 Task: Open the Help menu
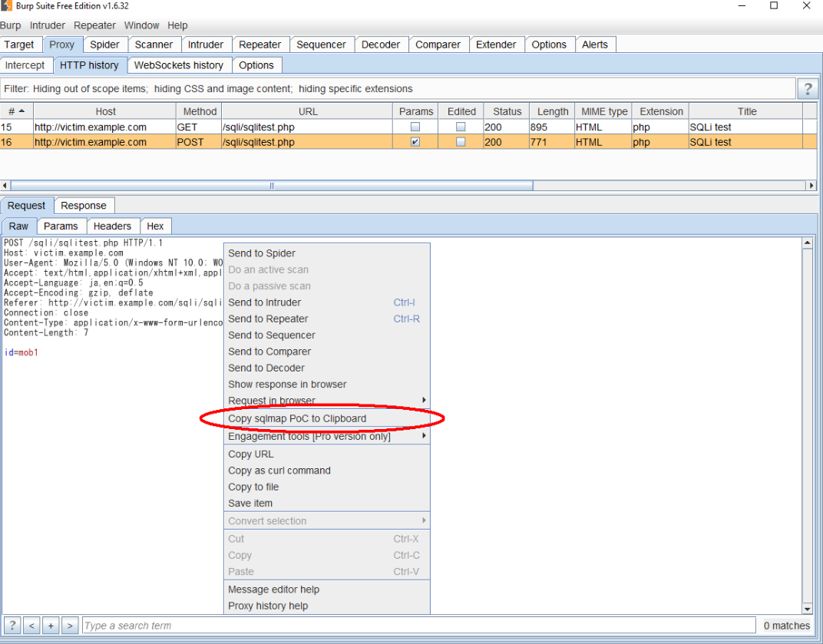point(177,25)
